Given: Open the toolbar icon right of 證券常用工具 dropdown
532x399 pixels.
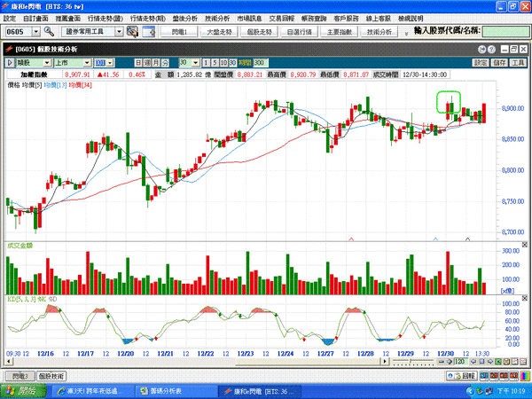Looking at the screenshot, I should [x=132, y=32].
